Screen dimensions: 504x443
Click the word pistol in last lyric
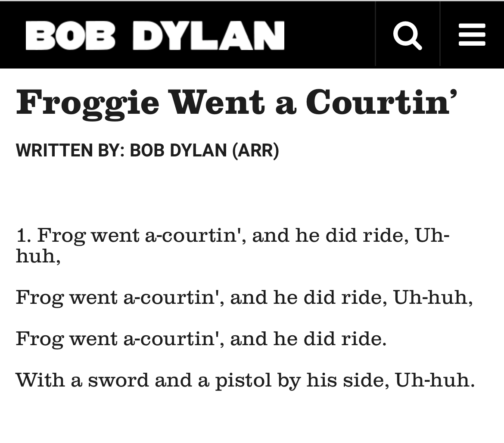click(243, 381)
